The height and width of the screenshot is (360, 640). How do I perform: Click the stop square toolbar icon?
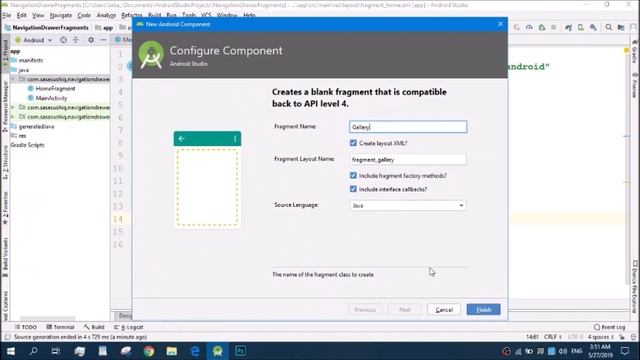click(553, 27)
